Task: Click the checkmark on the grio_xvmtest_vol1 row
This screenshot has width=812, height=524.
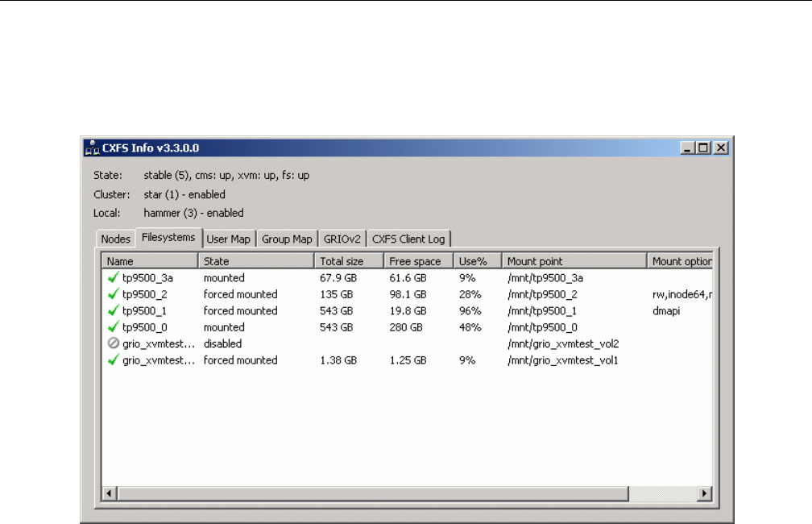Action: point(114,360)
